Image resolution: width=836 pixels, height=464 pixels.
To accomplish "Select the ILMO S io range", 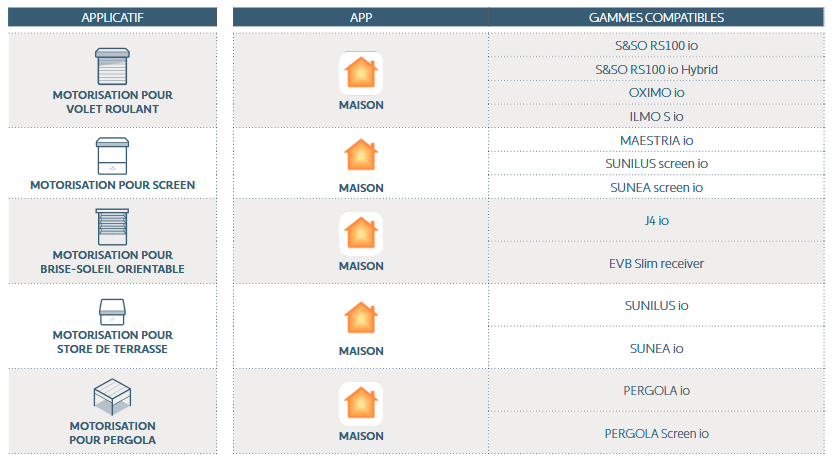I will point(656,117).
